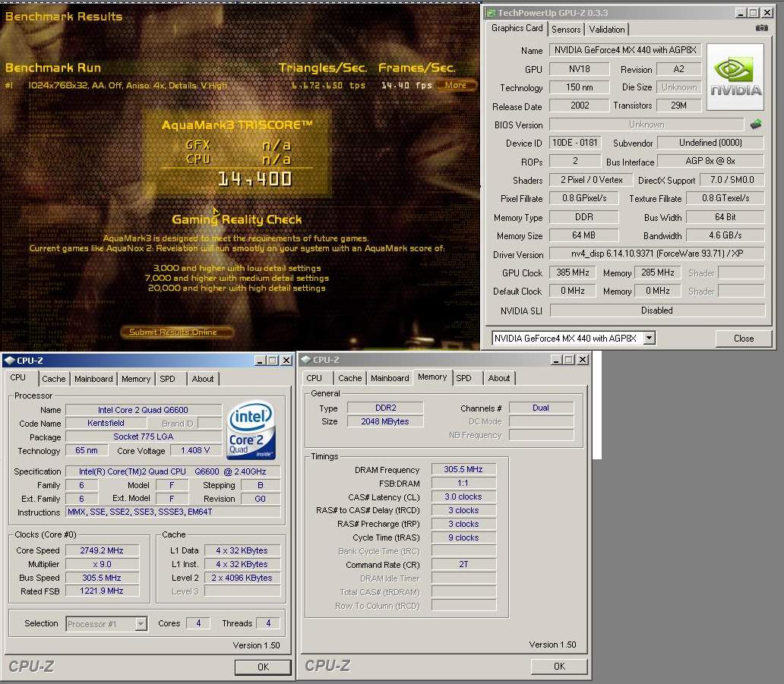Click OK in the right CPU-Z window

click(559, 666)
